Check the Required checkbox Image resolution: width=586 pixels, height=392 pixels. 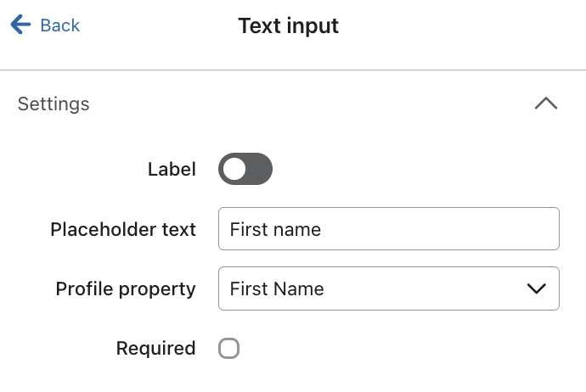(228, 348)
